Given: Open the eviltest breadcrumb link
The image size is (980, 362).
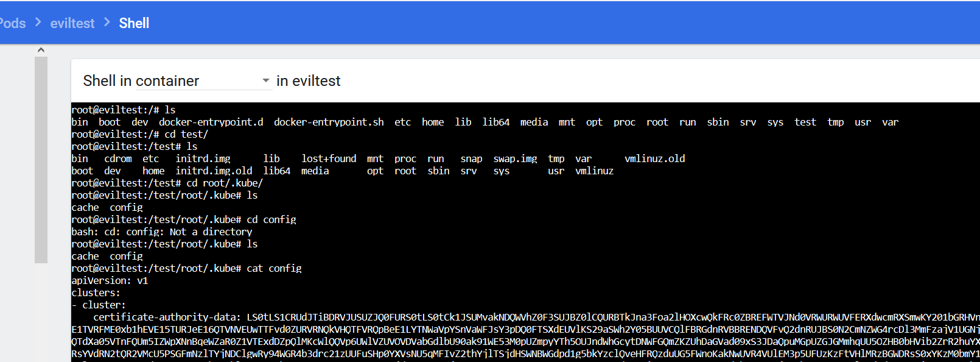Looking at the screenshot, I should point(72,23).
